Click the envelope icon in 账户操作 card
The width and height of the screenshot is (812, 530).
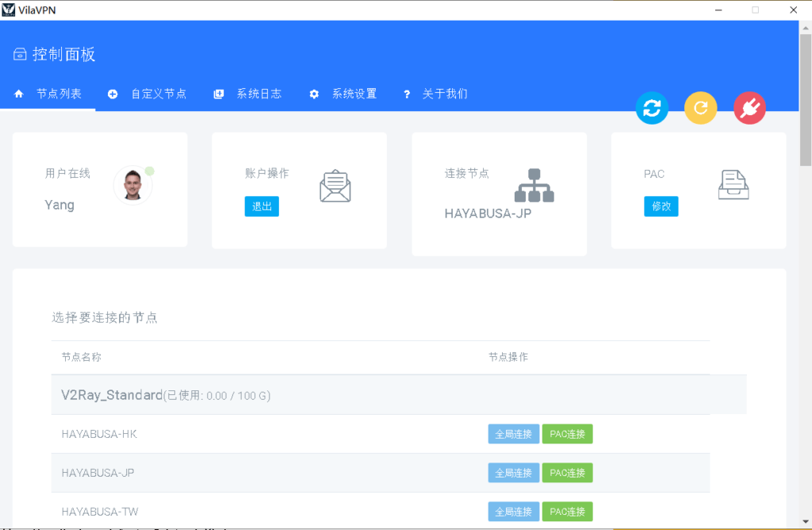click(x=335, y=186)
